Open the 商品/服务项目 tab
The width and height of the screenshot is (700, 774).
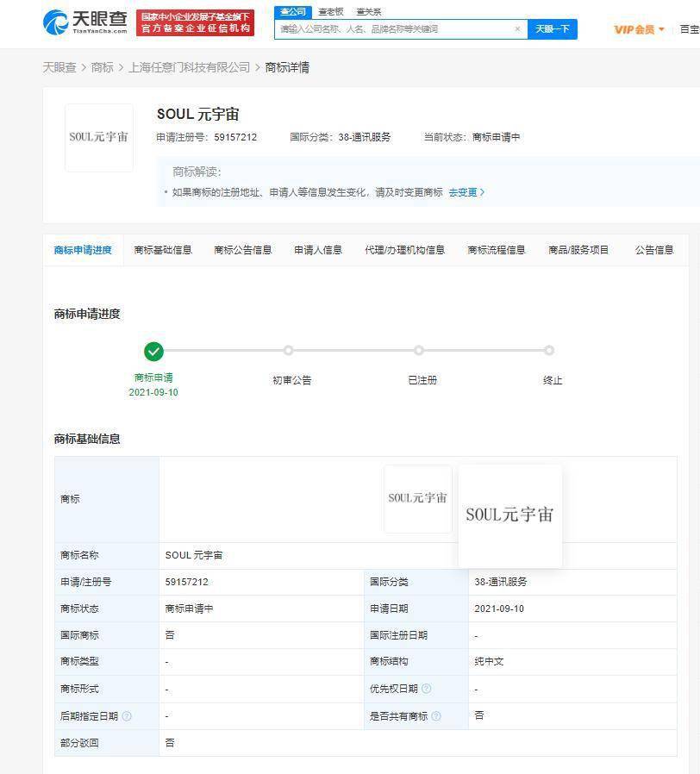click(x=578, y=250)
